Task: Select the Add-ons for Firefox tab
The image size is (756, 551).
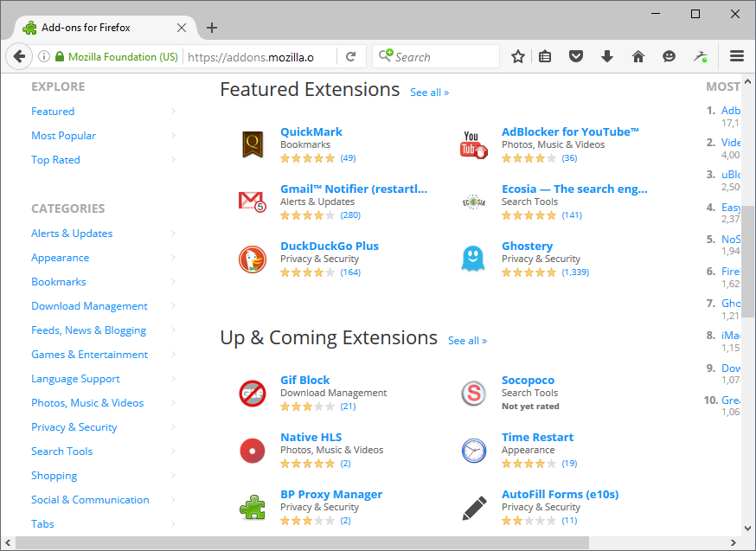Action: coord(105,28)
